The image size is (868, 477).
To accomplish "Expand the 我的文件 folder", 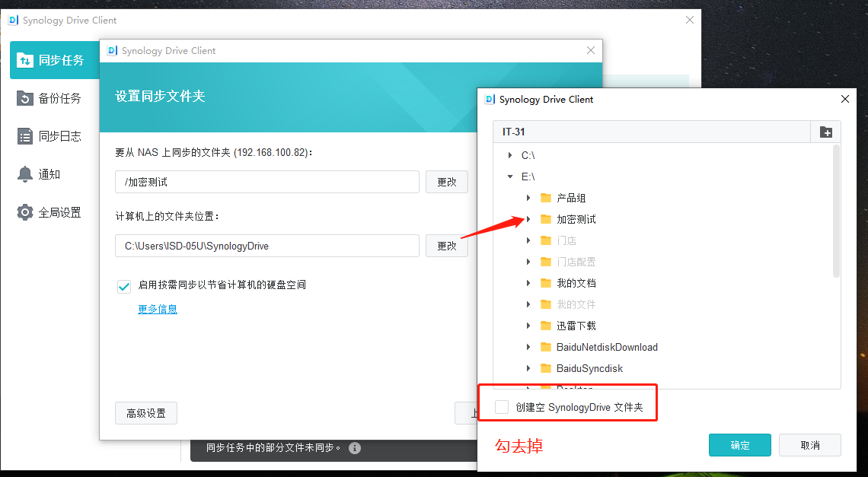I will [x=528, y=304].
